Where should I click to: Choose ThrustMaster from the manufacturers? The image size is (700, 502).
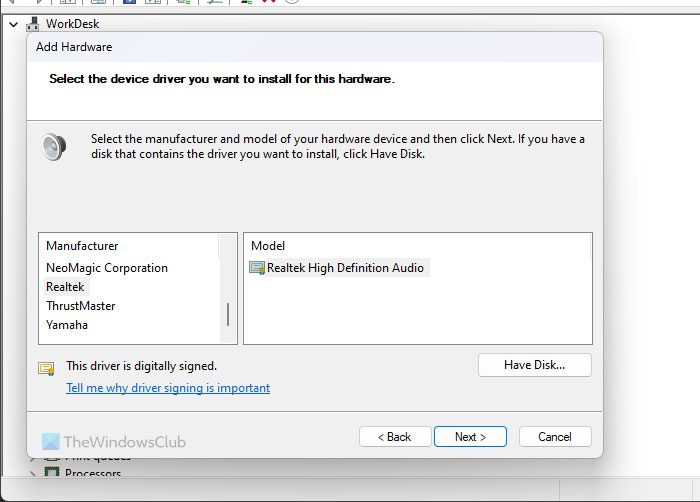tap(81, 306)
